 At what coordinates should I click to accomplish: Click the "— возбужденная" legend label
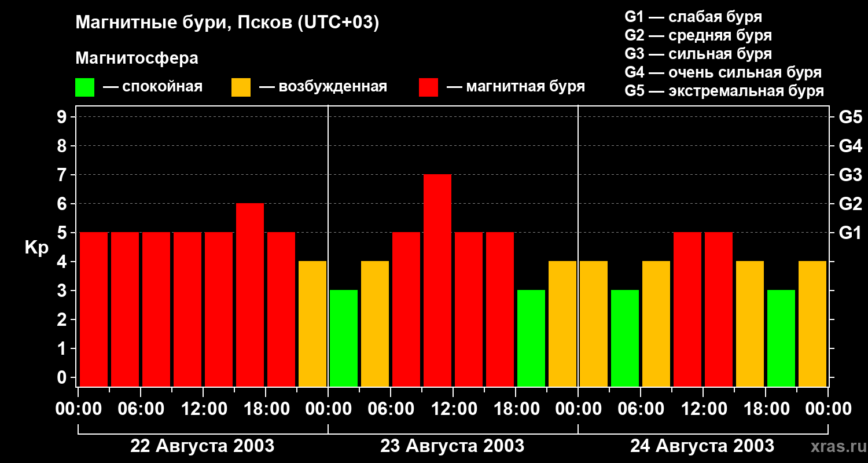click(x=323, y=87)
